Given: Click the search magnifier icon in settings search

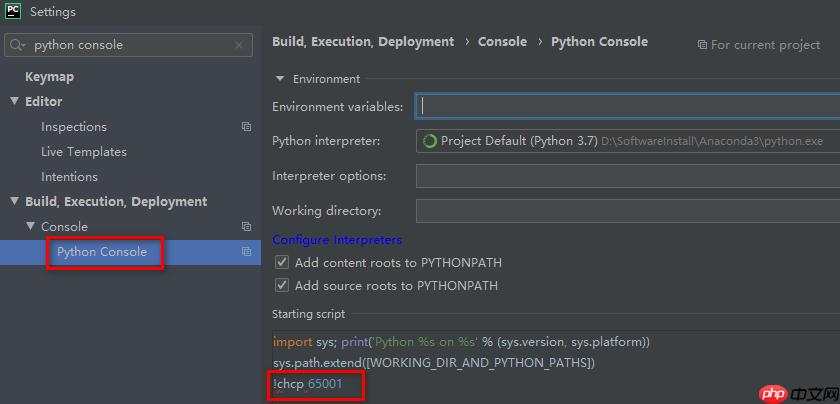Looking at the screenshot, I should click(x=18, y=45).
